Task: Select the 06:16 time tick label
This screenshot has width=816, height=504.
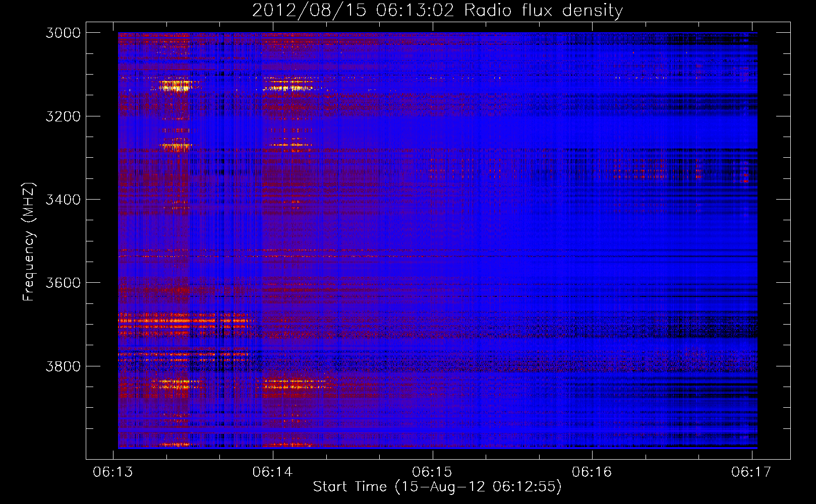Action: tap(592, 472)
